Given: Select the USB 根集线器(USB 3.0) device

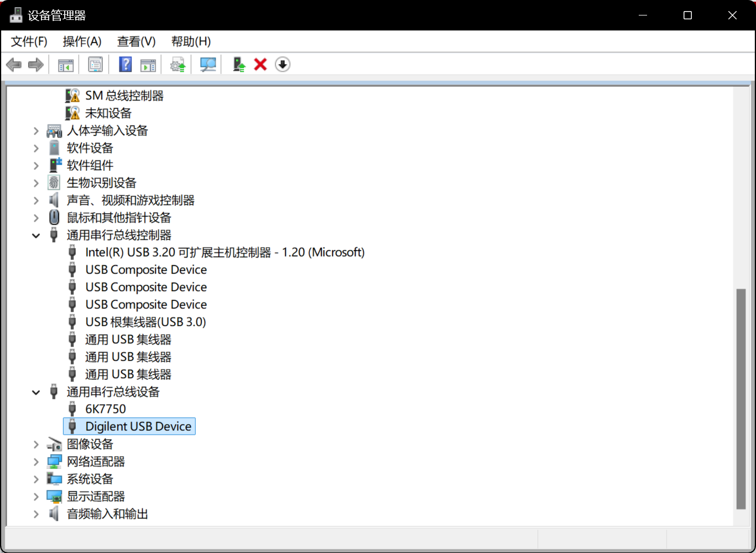Looking at the screenshot, I should click(145, 322).
